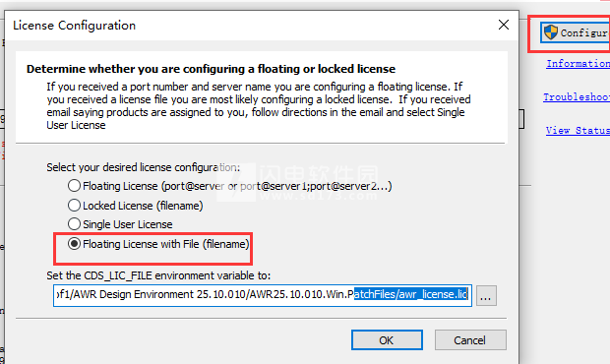Click the Configure button label
610x364 pixels.
point(584,33)
